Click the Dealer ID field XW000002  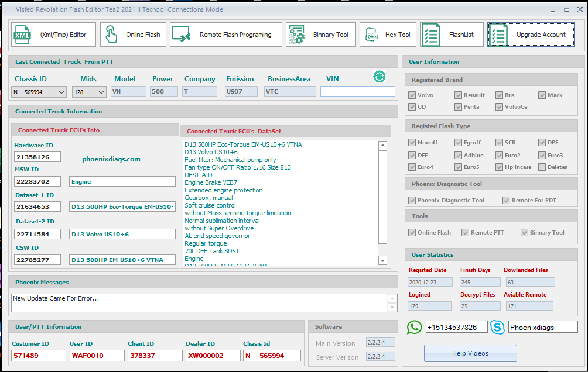(x=213, y=356)
